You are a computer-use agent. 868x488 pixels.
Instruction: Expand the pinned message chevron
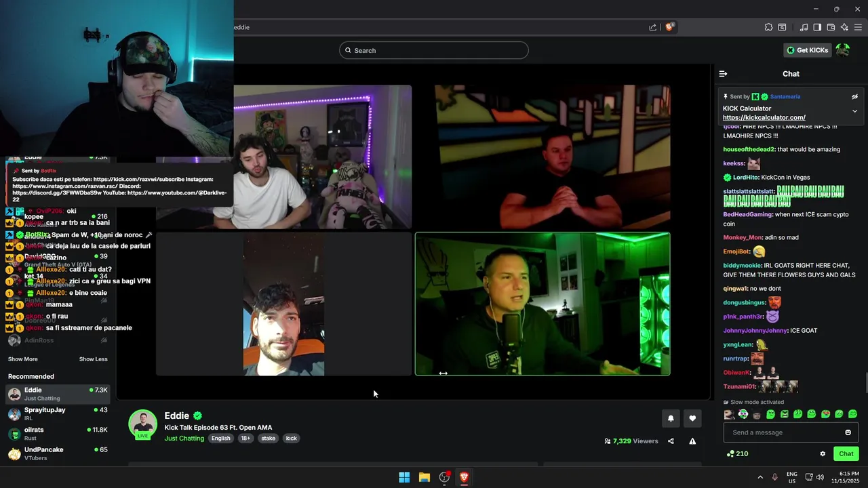point(854,110)
